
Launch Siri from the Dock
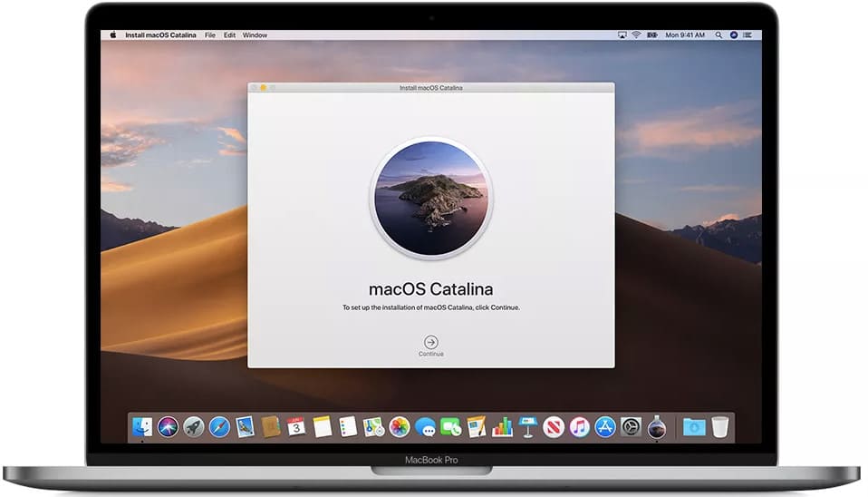pos(168,427)
